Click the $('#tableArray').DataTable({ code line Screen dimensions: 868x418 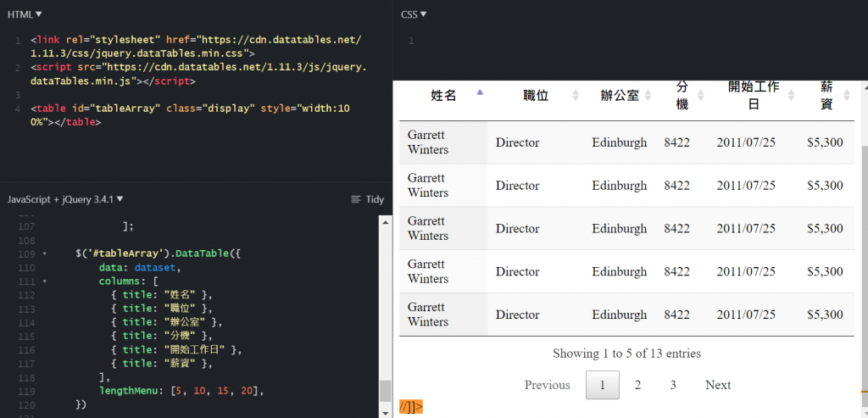159,254
